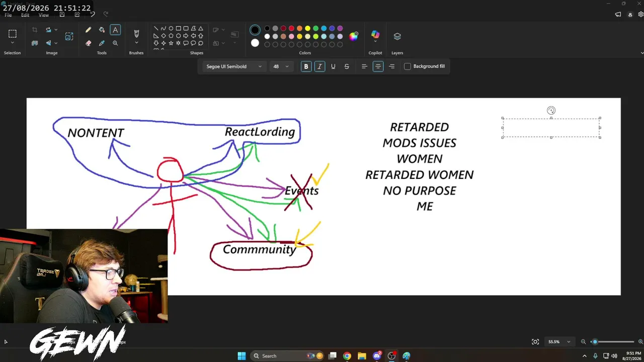Viewport: 644px width, 362px height.
Task: Select the Pencil tool
Action: click(x=89, y=30)
